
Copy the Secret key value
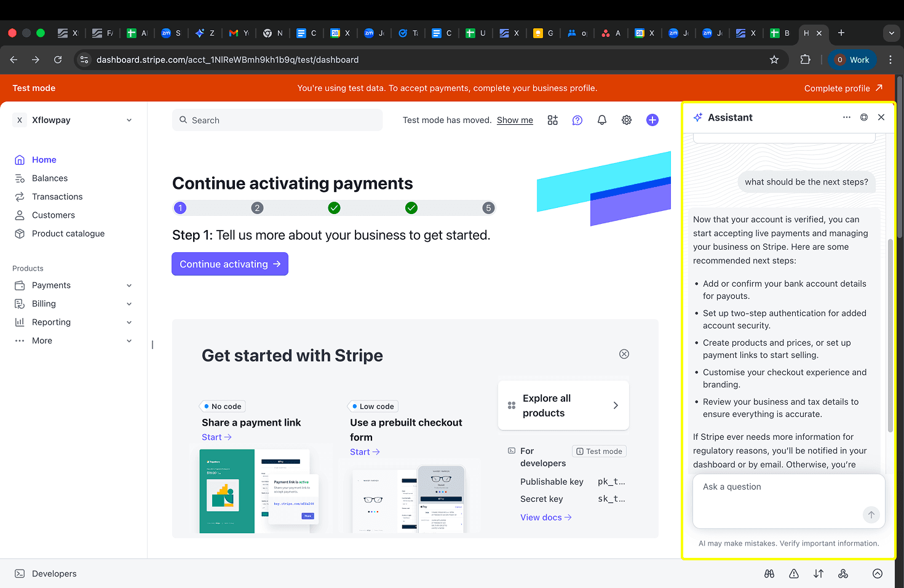click(x=611, y=499)
